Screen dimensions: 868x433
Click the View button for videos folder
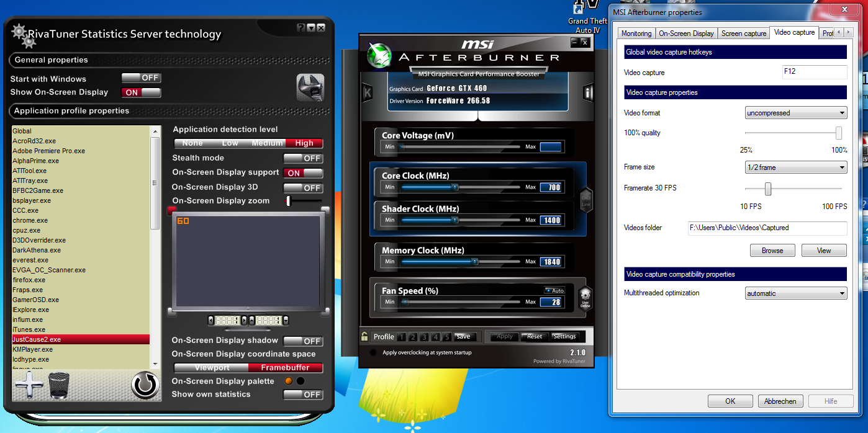(824, 251)
